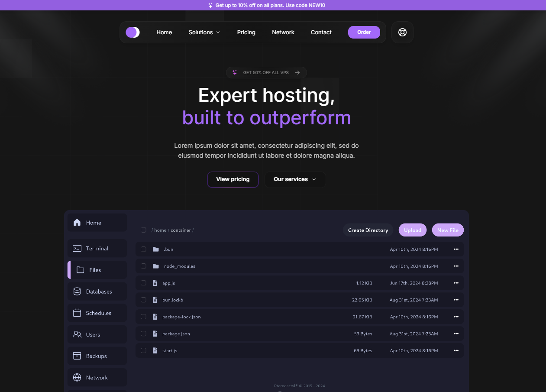Viewport: 546px width, 392px height.
Task: Navigate to the home breadcrumb link
Action: coord(160,230)
